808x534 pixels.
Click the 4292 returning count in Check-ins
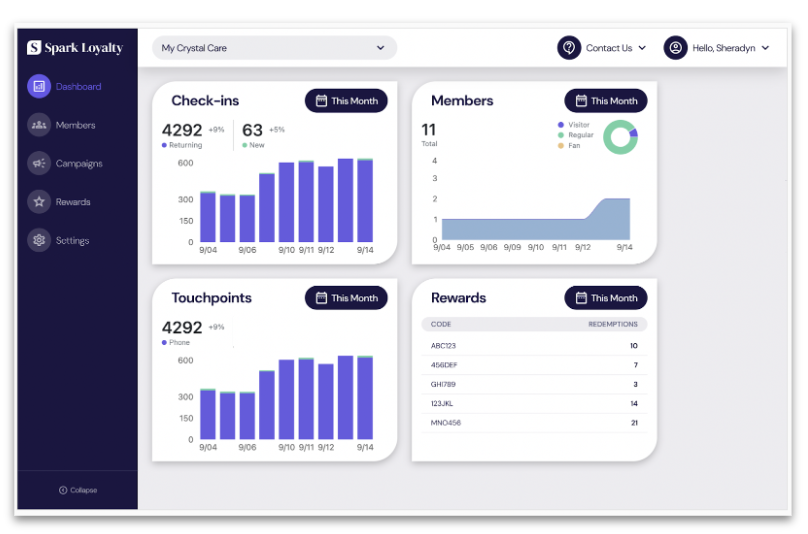point(182,130)
